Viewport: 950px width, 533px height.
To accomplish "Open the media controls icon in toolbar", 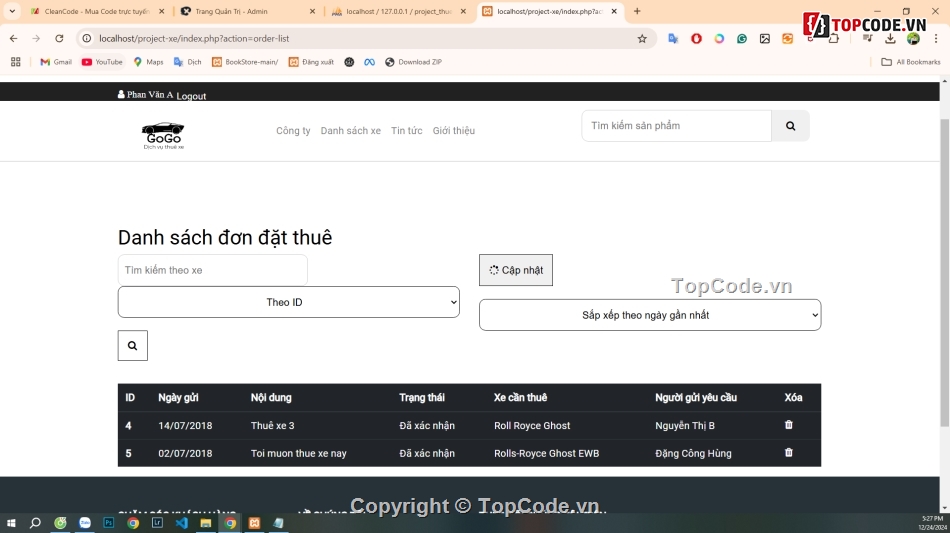I will click(868, 39).
